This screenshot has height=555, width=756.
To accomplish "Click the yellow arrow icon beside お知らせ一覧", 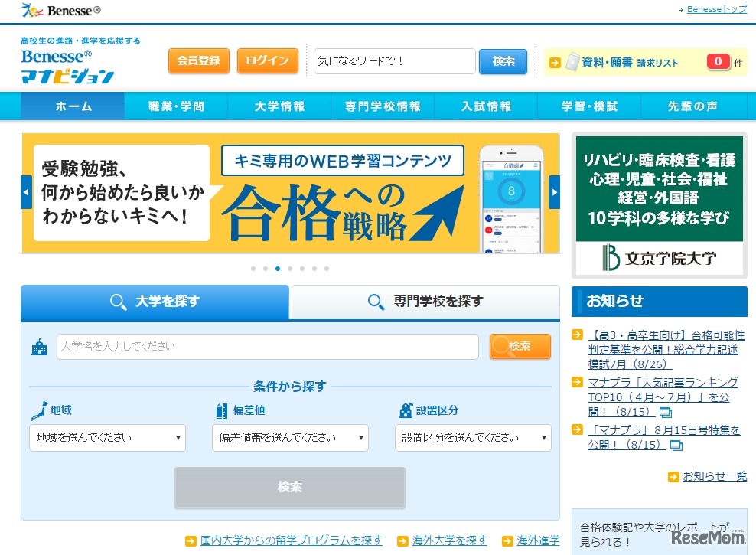I will tap(673, 476).
